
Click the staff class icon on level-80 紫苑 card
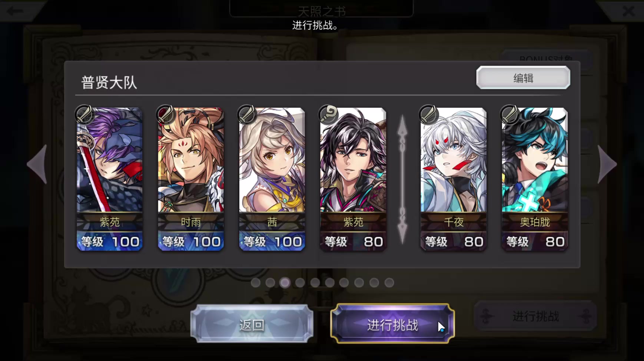coord(328,114)
